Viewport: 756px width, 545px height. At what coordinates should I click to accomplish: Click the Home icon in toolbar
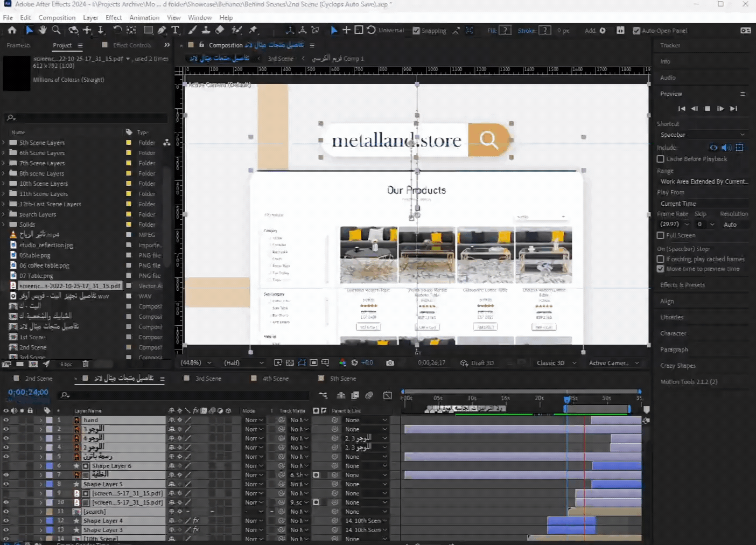12,30
